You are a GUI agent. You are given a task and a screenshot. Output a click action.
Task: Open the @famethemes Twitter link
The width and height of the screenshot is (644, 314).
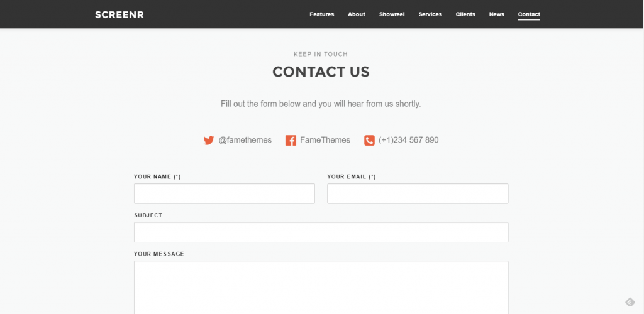(245, 140)
